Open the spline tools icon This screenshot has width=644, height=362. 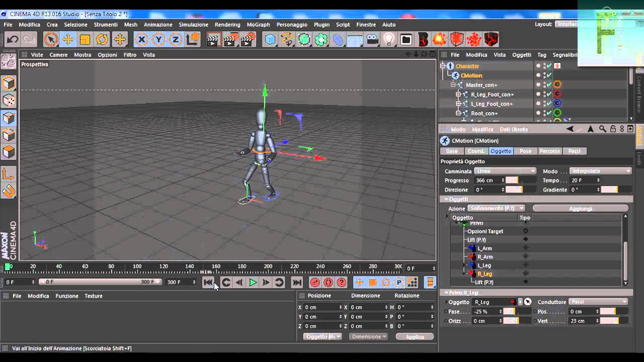pyautogui.click(x=287, y=39)
